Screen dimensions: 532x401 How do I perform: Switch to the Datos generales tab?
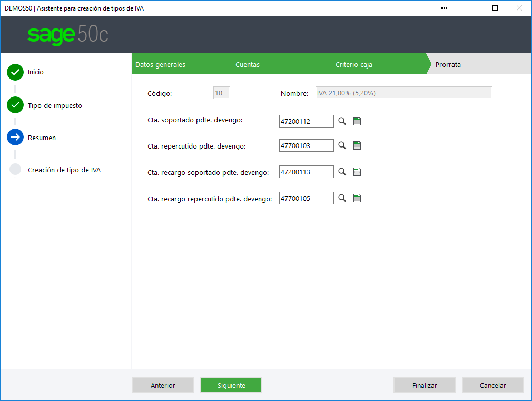pyautogui.click(x=160, y=64)
